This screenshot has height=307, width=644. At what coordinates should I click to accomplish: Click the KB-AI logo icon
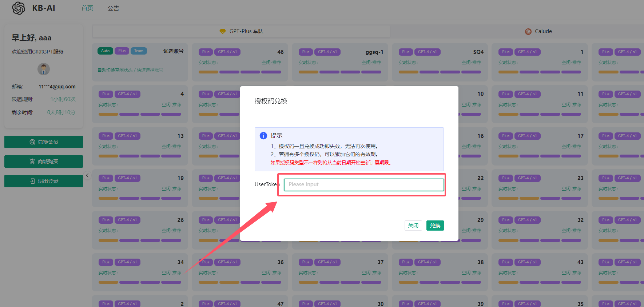(19, 8)
